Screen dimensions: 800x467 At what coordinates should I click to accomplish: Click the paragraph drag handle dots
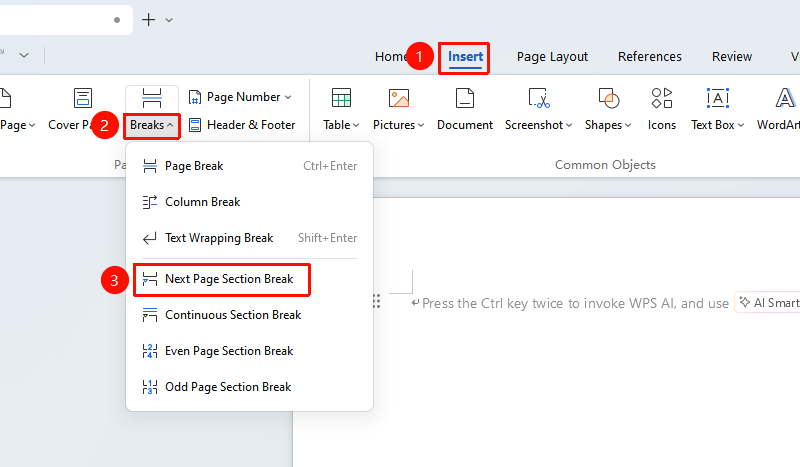click(377, 301)
